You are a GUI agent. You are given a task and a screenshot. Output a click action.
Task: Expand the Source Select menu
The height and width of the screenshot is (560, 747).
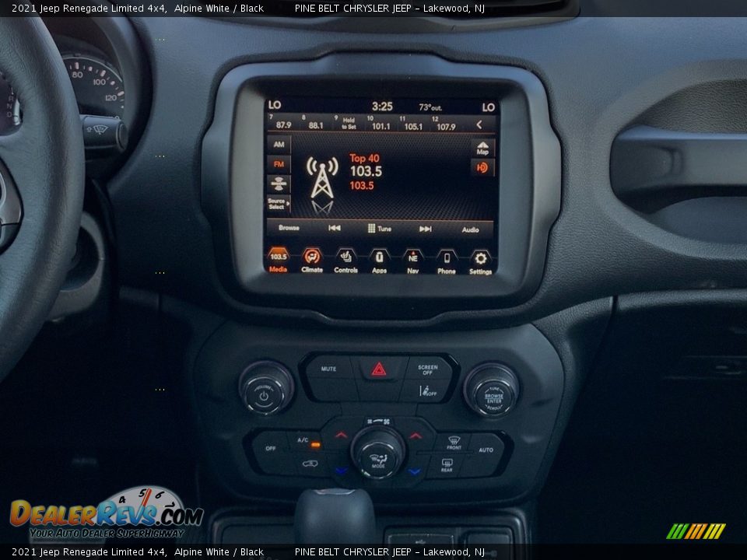click(x=279, y=203)
